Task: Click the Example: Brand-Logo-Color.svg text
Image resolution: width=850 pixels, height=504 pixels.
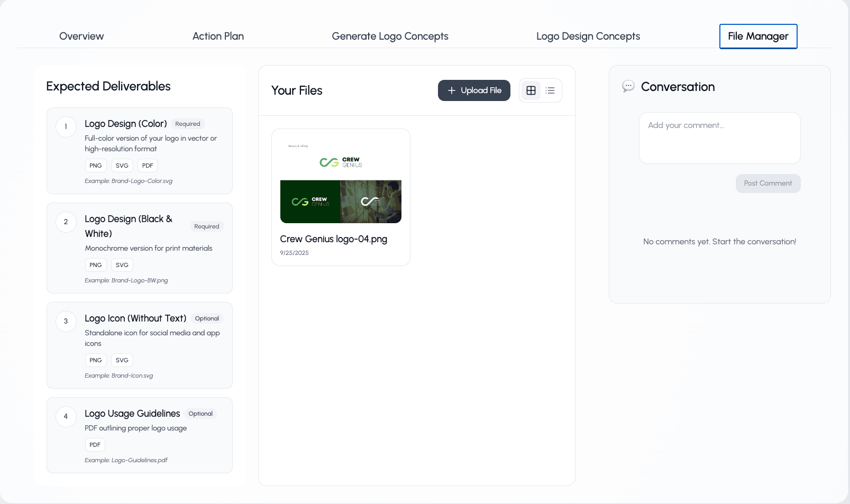Action: (x=129, y=181)
